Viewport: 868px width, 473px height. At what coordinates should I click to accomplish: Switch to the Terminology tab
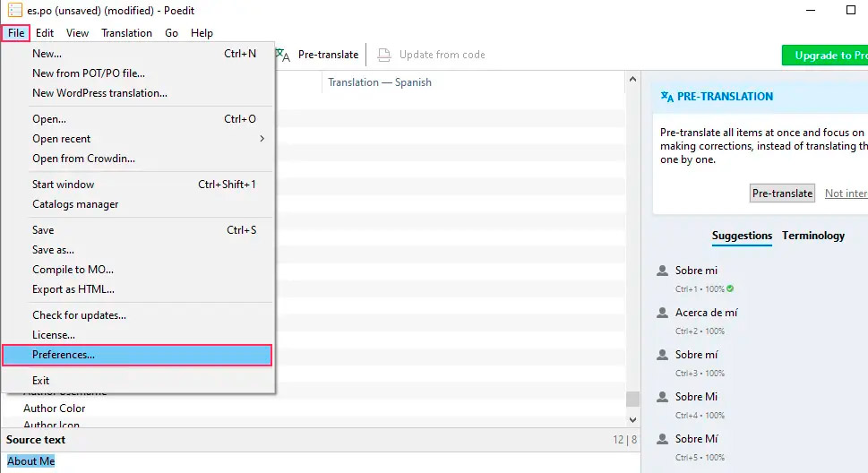[813, 236]
